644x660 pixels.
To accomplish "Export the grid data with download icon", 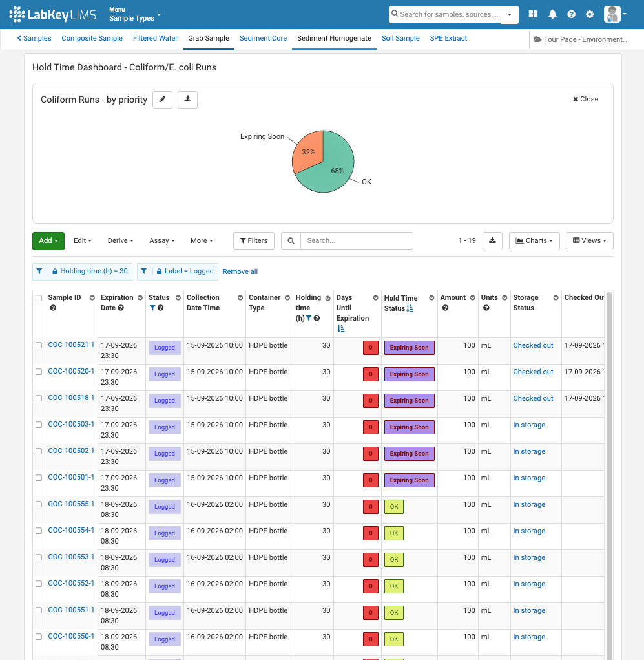I will pyautogui.click(x=493, y=240).
